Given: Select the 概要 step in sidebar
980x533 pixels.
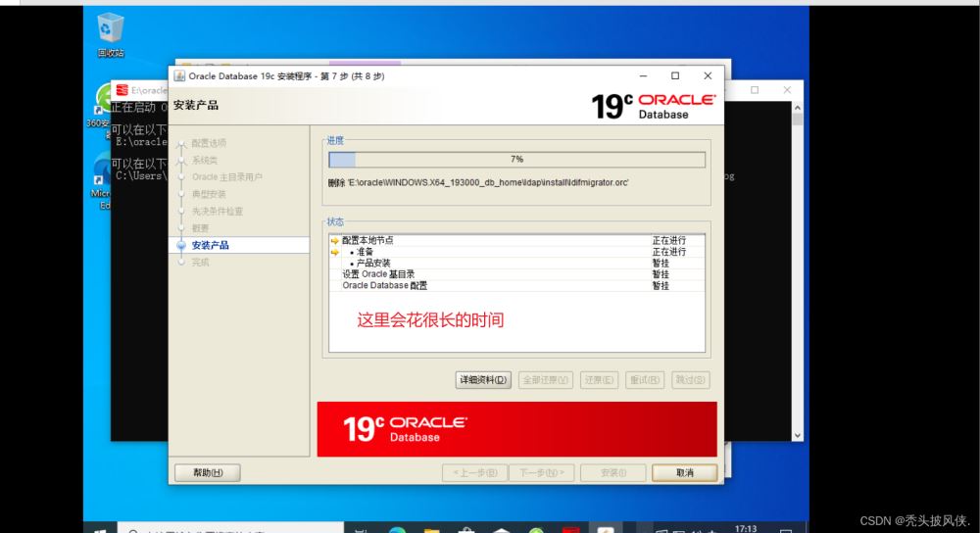Looking at the screenshot, I should tap(200, 228).
